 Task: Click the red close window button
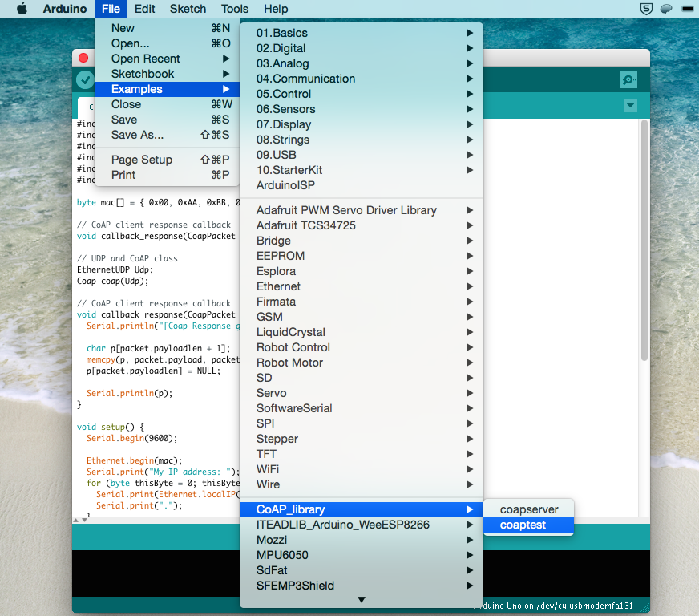83,58
